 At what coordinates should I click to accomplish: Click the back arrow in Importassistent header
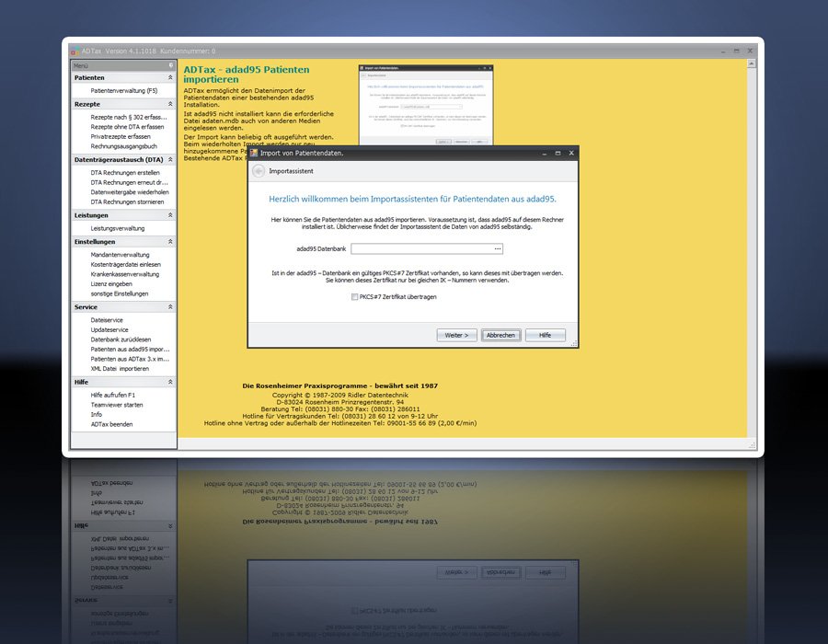click(259, 171)
